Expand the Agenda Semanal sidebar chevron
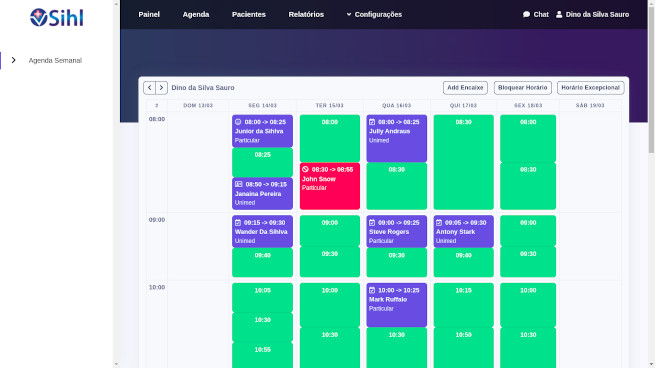655x368 pixels. coord(14,60)
